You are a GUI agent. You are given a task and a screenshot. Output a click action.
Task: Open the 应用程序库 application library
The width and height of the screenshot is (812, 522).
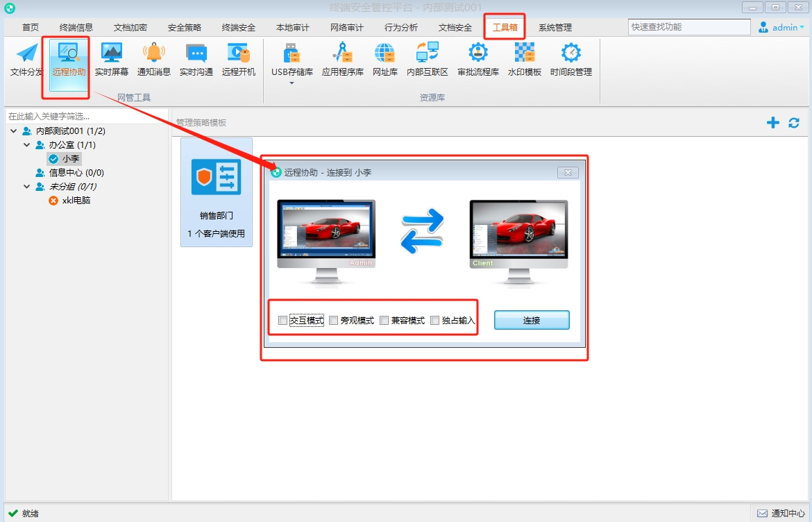pyautogui.click(x=343, y=60)
